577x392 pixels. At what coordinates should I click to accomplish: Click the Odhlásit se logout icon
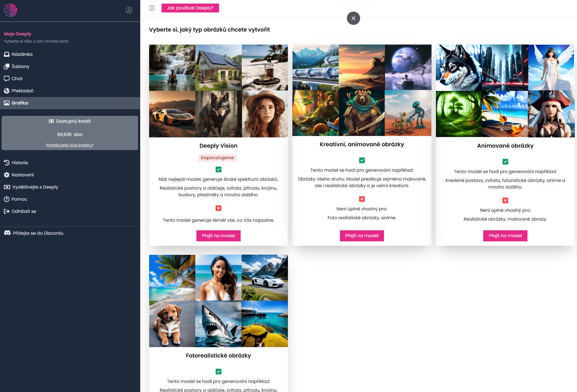pyautogui.click(x=7, y=211)
